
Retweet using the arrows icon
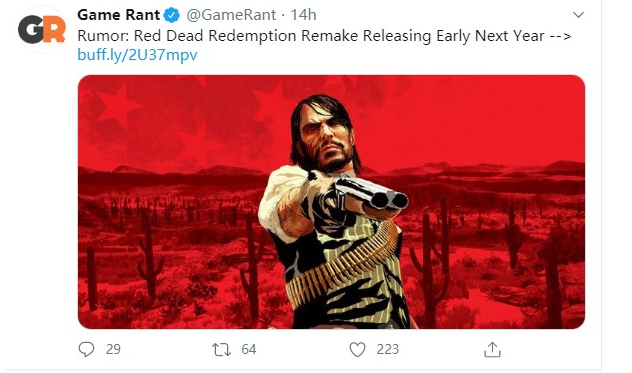point(221,349)
